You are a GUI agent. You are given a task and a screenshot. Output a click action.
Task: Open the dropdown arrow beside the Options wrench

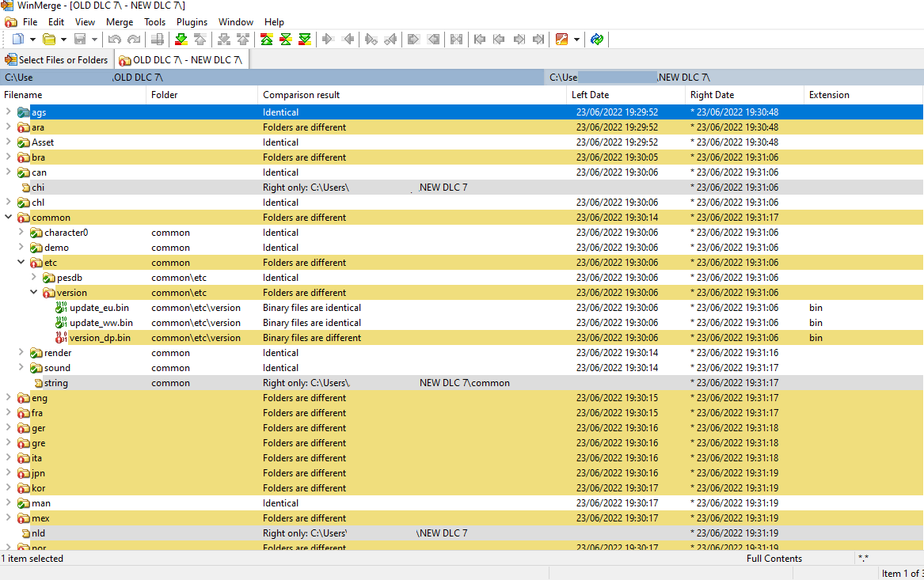(576, 40)
